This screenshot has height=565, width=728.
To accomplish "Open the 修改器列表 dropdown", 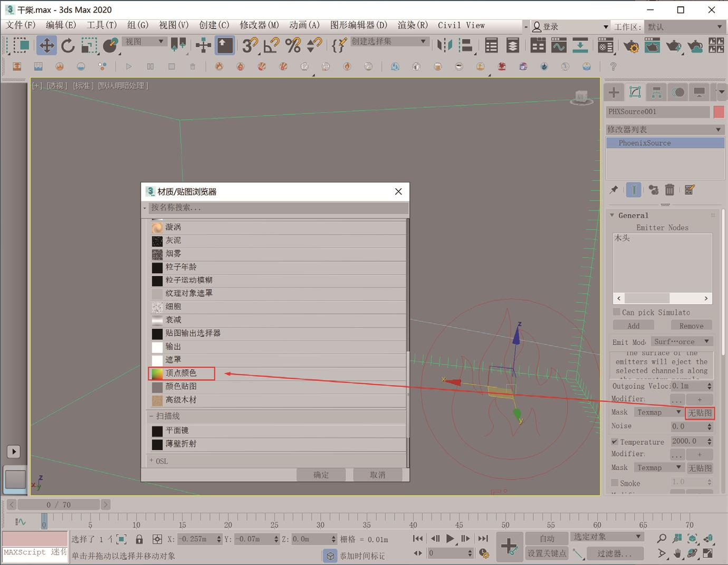I will tap(664, 129).
